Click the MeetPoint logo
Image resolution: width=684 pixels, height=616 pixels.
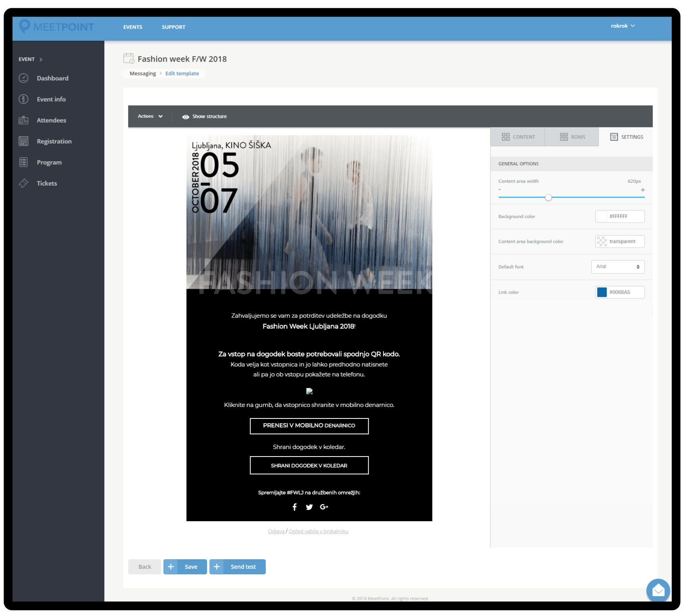click(57, 27)
